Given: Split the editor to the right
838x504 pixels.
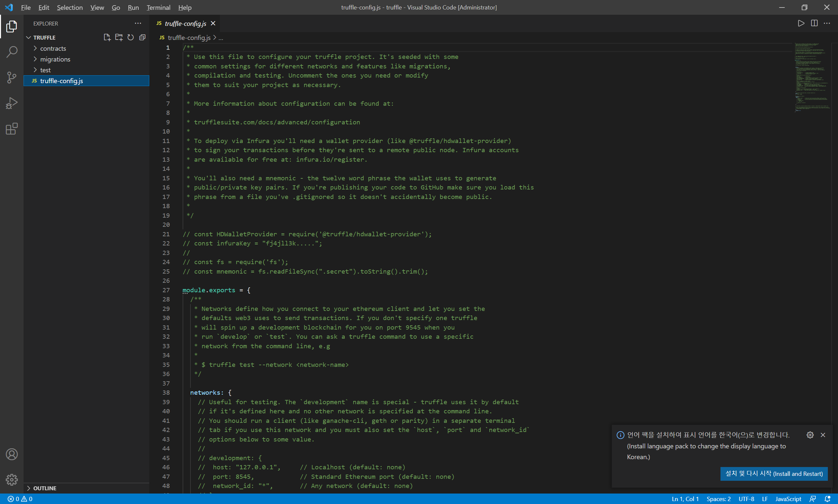Looking at the screenshot, I should tap(814, 23).
